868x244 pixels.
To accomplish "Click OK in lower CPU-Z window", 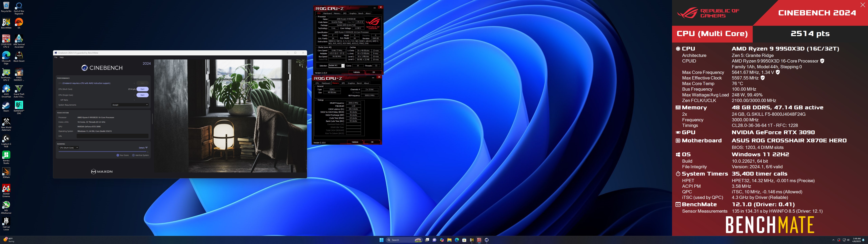I will pos(372,142).
